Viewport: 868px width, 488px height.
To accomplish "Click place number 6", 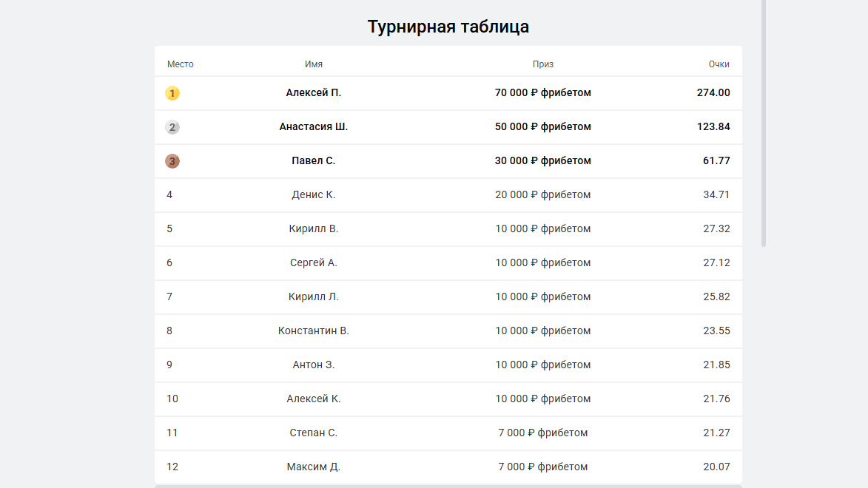I will tap(169, 262).
